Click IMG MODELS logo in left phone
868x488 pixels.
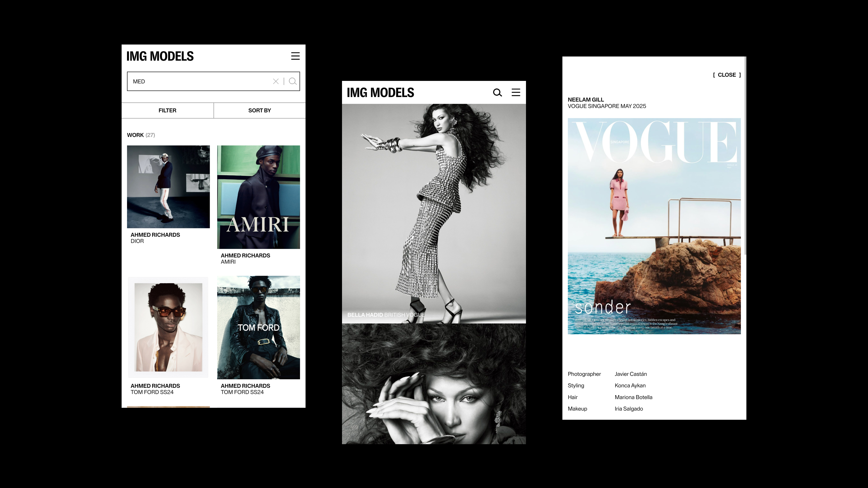click(x=160, y=56)
